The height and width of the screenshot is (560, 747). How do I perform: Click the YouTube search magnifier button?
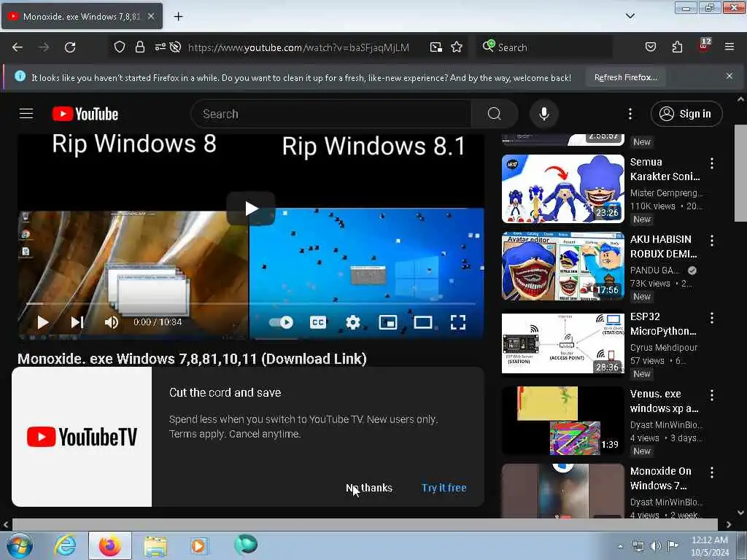tap(494, 114)
